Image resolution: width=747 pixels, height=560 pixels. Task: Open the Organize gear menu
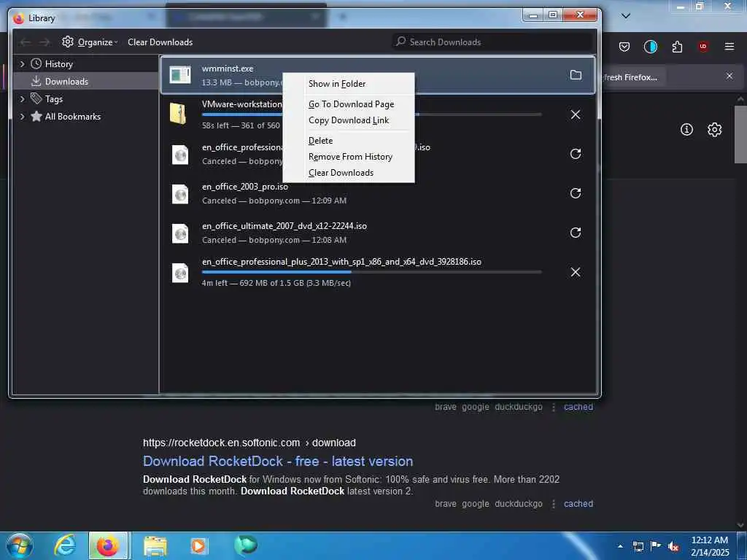(x=90, y=42)
